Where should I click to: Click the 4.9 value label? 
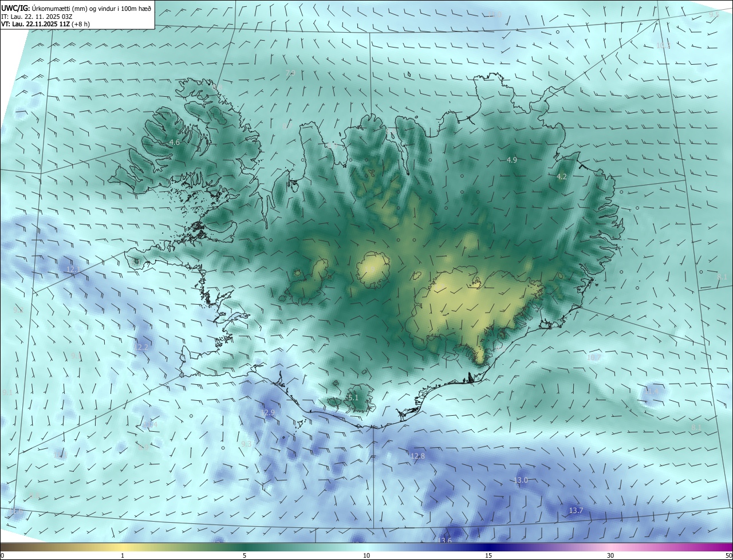point(512,160)
